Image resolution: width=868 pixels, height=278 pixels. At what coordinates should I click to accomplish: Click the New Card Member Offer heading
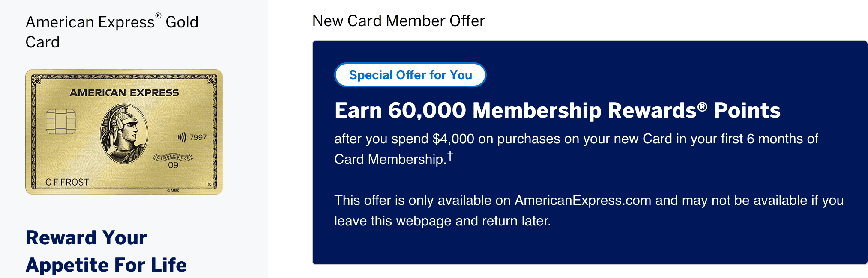tap(398, 21)
